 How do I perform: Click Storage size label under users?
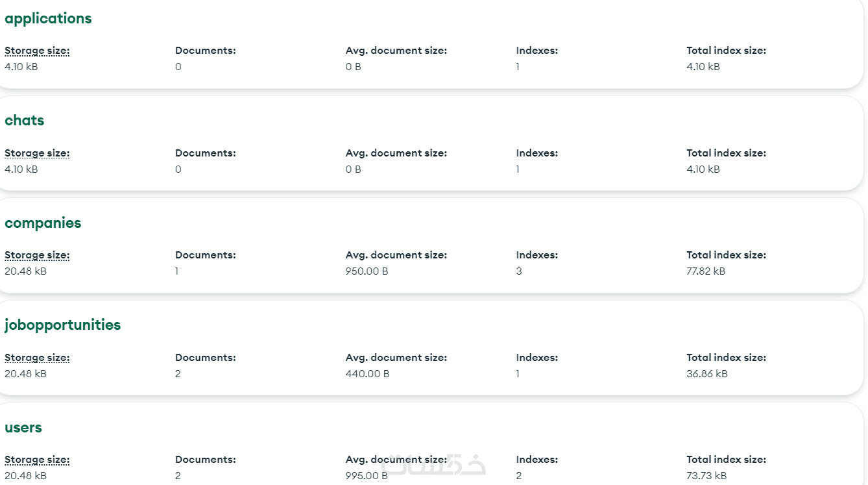point(37,460)
